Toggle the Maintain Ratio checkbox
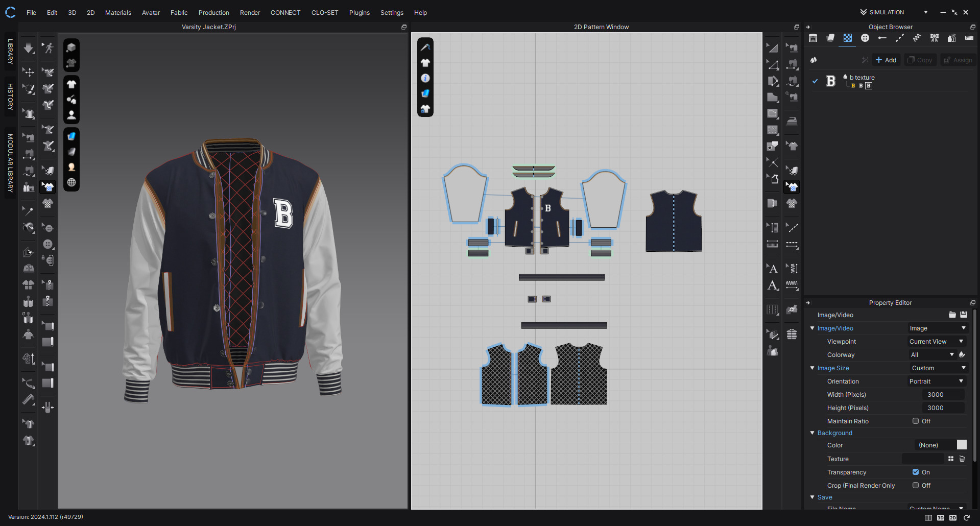Viewport: 980px width, 526px height. (916, 421)
